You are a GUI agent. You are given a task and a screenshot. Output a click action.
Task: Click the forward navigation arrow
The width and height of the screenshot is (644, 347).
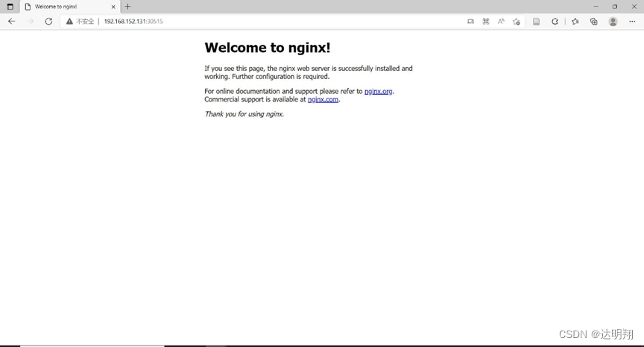[30, 22]
